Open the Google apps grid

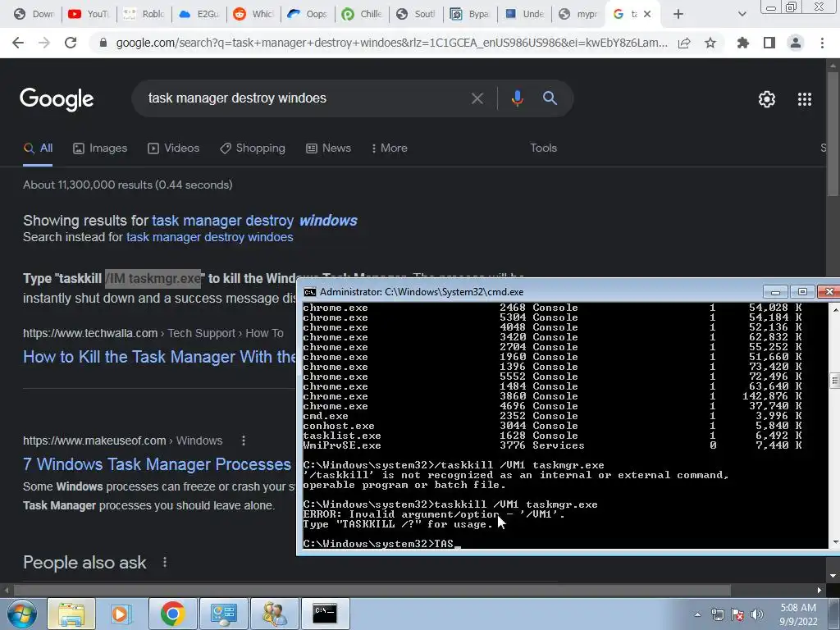805,99
